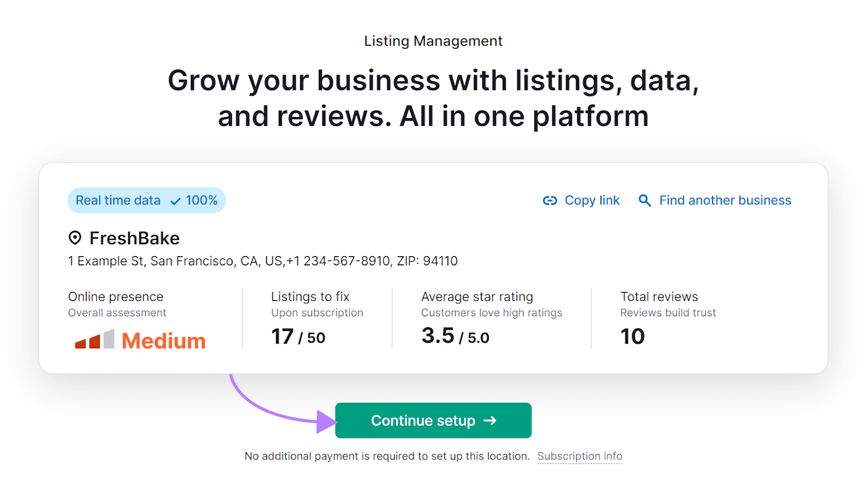Click the Grow your business headline
This screenshot has height=496, width=868.
point(433,98)
